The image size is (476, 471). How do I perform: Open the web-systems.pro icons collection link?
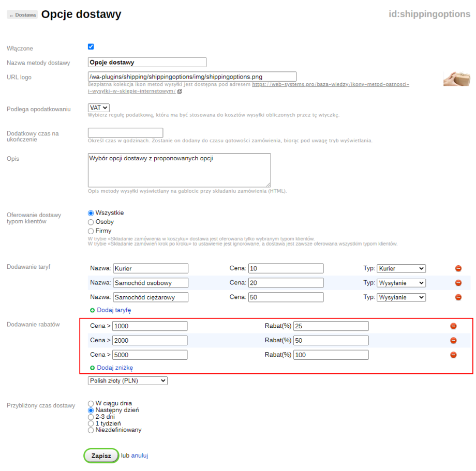coord(330,84)
